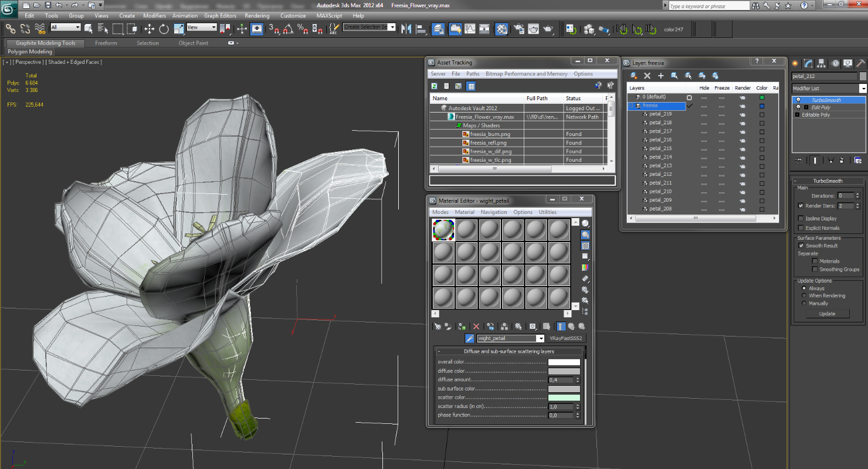Screen dimensions: 868x469
Task: Click Delete layer X icon in Layer window
Action: pos(647,76)
